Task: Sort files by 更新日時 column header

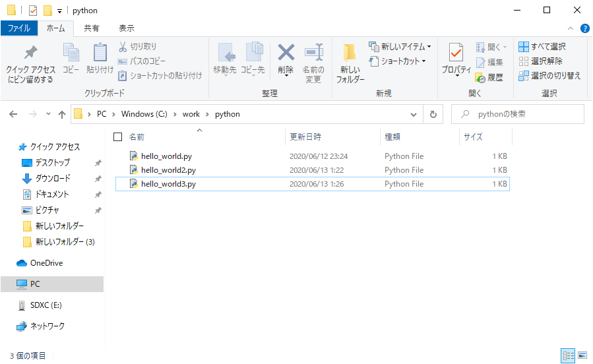Action: coord(305,137)
